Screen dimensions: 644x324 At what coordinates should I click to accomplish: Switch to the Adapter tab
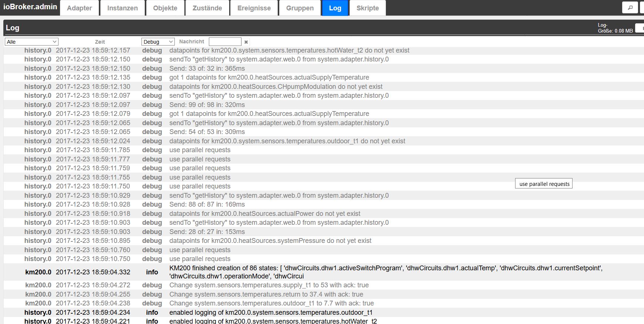(79, 8)
